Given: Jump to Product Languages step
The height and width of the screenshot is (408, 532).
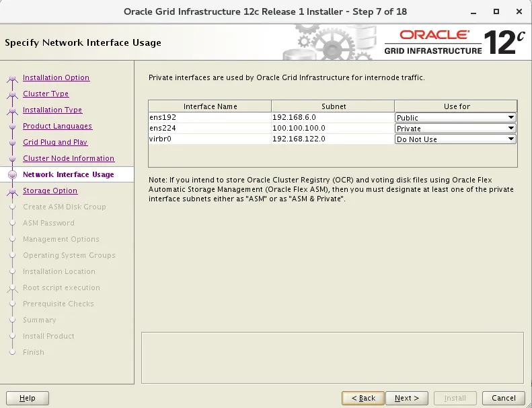Looking at the screenshot, I should click(x=57, y=126).
